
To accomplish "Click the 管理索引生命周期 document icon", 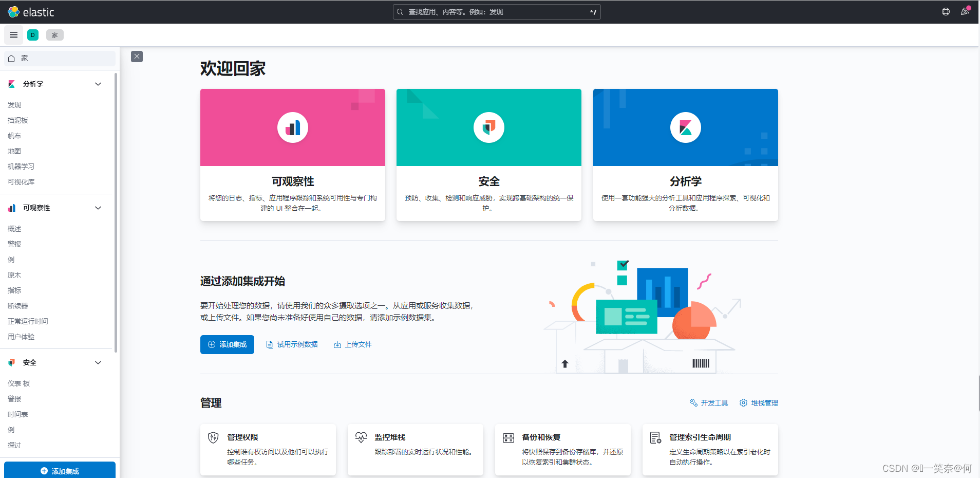I will [656, 437].
